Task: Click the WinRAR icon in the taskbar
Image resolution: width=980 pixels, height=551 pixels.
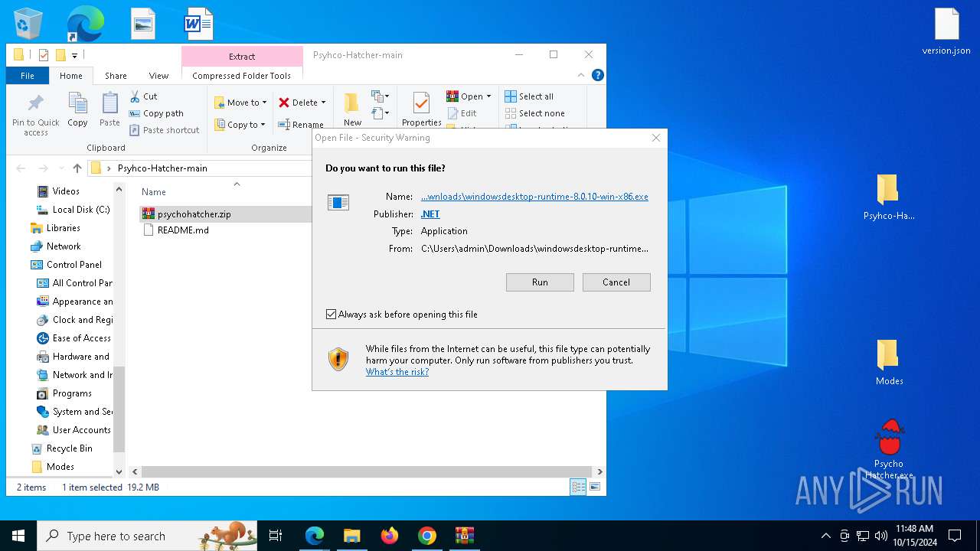Action: tap(465, 536)
